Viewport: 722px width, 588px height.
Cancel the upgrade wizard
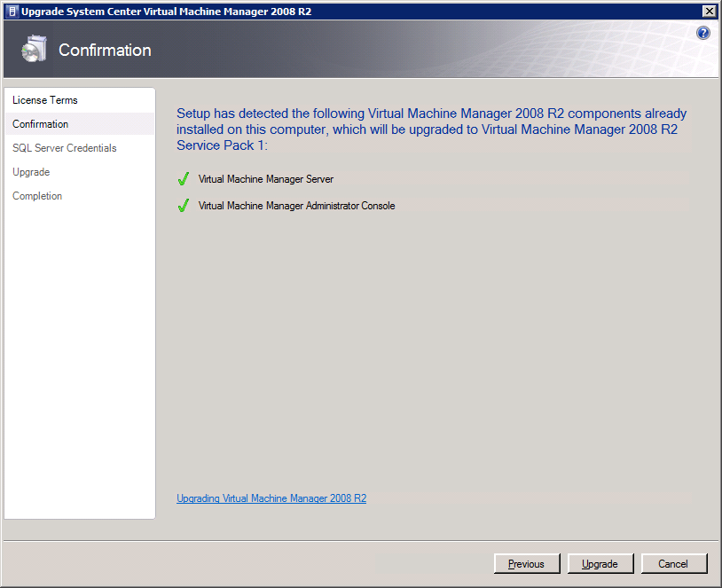[673, 563]
